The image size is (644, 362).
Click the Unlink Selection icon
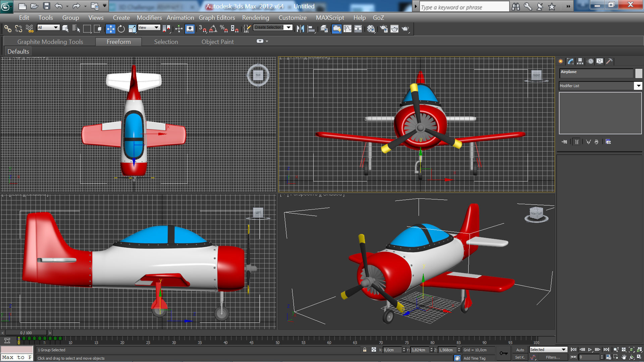pos(18,29)
